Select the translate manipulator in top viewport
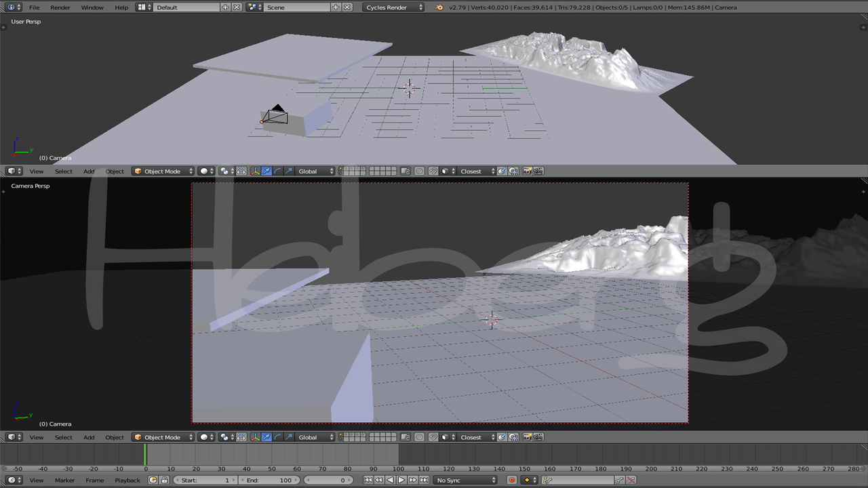 pyautogui.click(x=267, y=171)
